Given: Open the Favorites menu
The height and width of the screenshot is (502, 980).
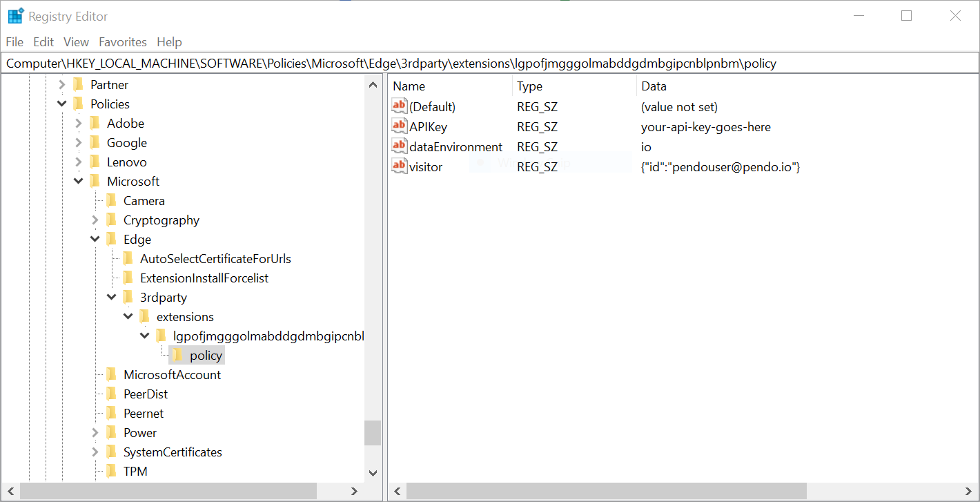Looking at the screenshot, I should (123, 42).
